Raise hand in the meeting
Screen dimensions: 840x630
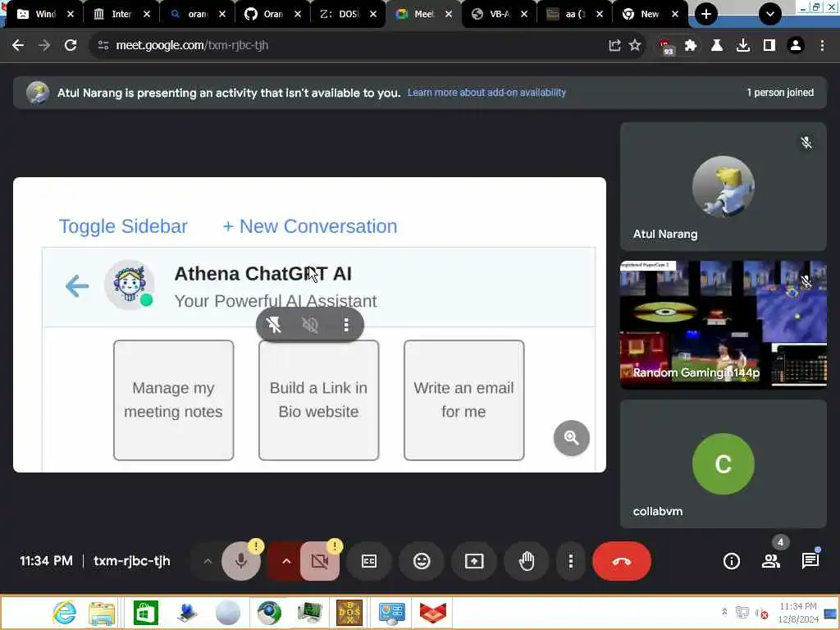[x=527, y=561]
